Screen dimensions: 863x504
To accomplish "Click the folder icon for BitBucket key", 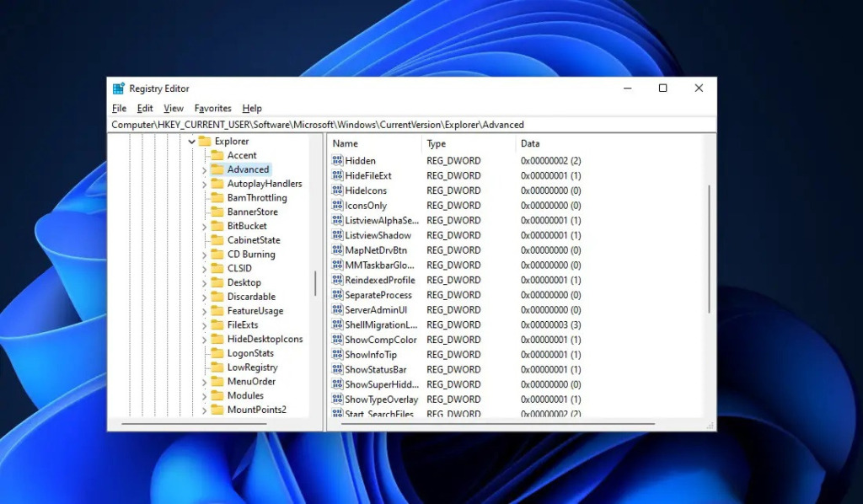I will [x=217, y=226].
